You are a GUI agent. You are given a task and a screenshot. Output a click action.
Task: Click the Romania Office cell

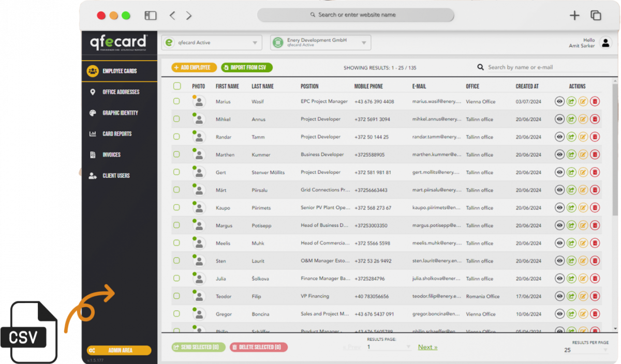pos(482,296)
